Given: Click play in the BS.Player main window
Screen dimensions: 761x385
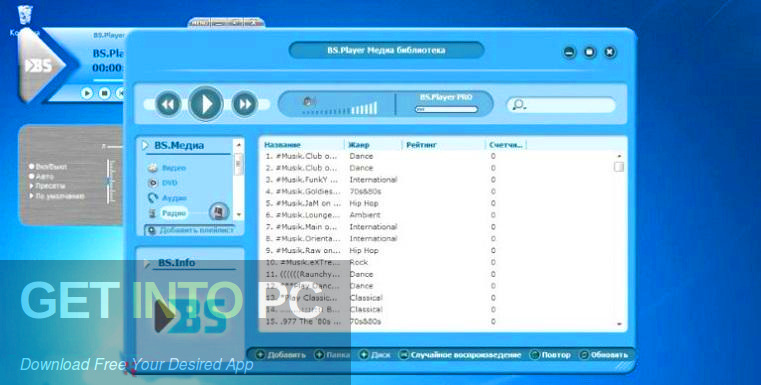Looking at the screenshot, I should click(x=87, y=93).
